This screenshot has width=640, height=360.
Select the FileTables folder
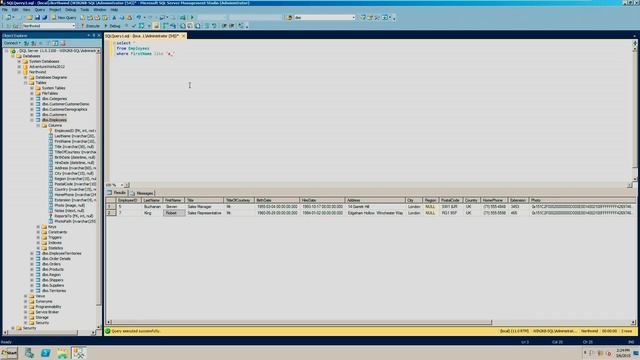[50, 93]
